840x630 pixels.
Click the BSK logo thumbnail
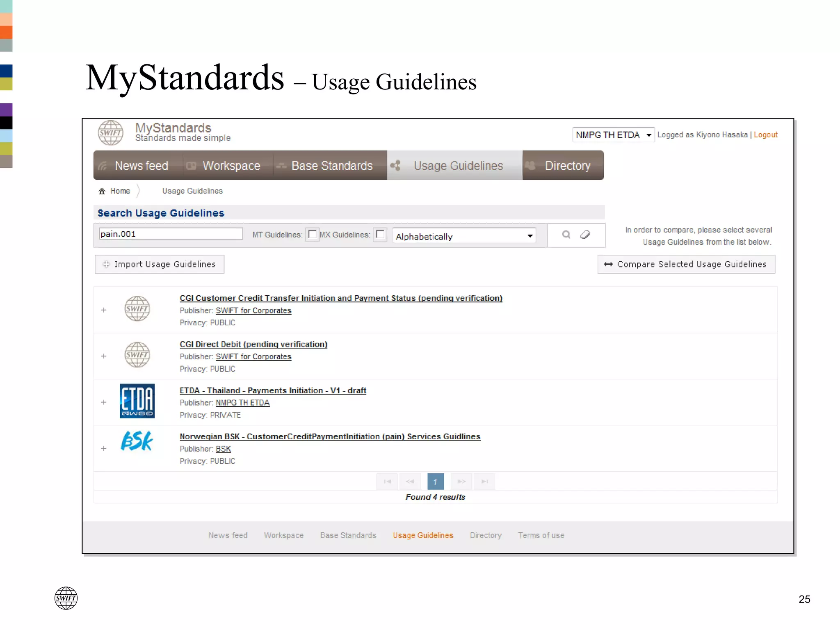pyautogui.click(x=137, y=441)
